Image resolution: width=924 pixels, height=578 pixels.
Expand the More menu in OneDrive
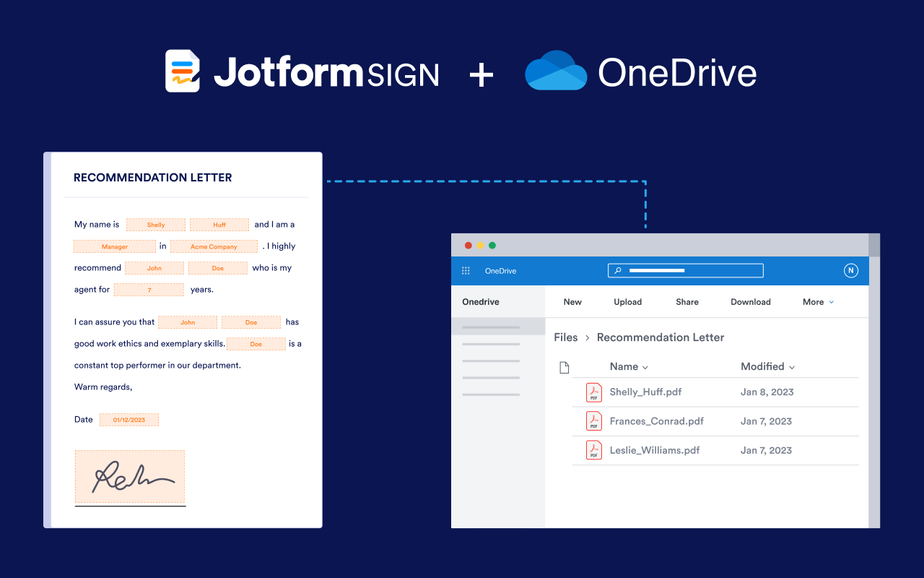(x=817, y=301)
